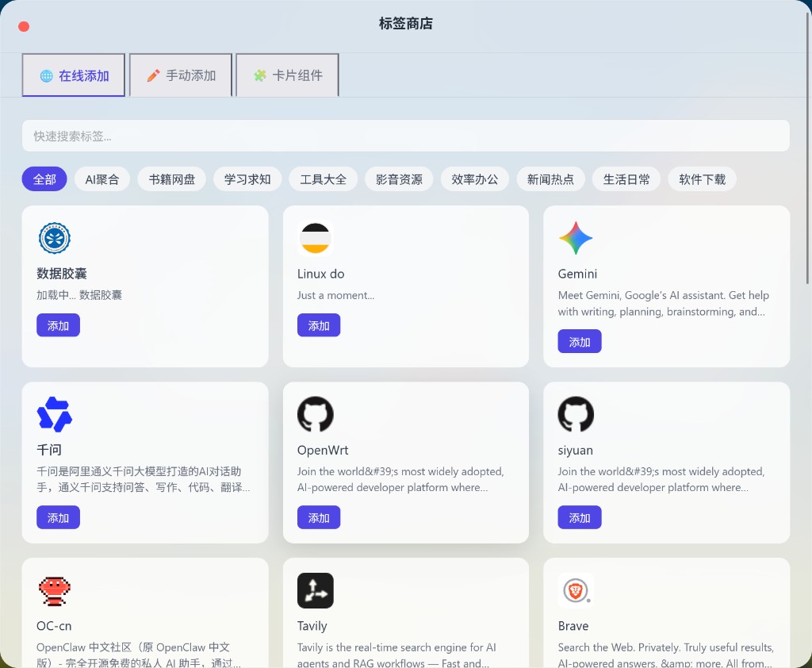Click the 千问 blue logo icon

coord(55,415)
